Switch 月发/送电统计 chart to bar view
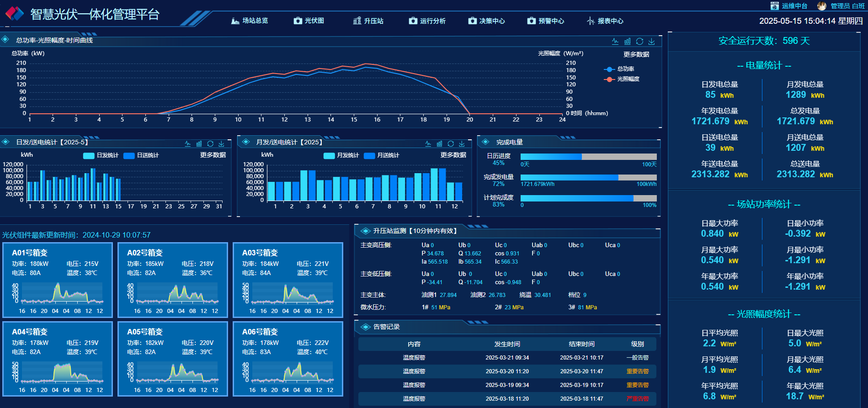This screenshot has width=868, height=408. pos(439,143)
